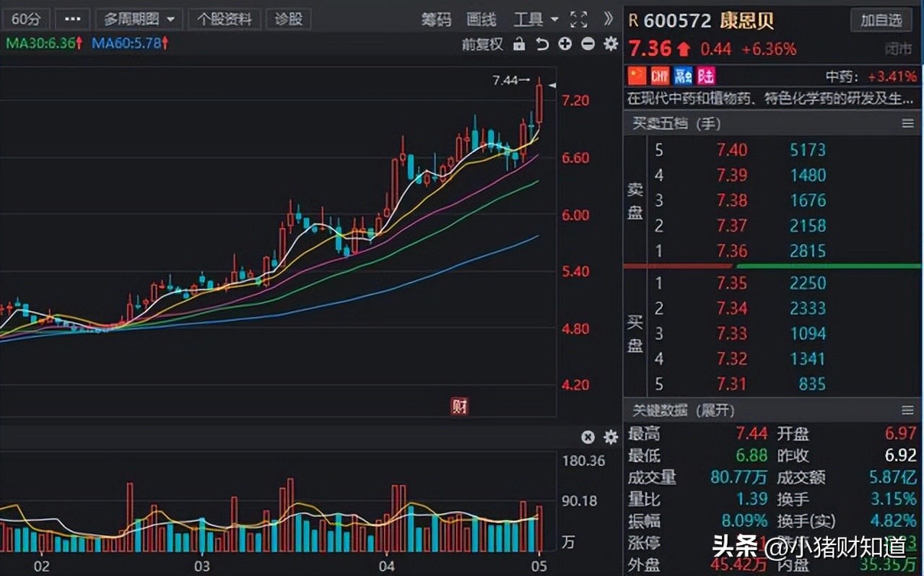The width and height of the screenshot is (924, 576).
Task: Click the ... more indicators toggle
Action: [72, 19]
